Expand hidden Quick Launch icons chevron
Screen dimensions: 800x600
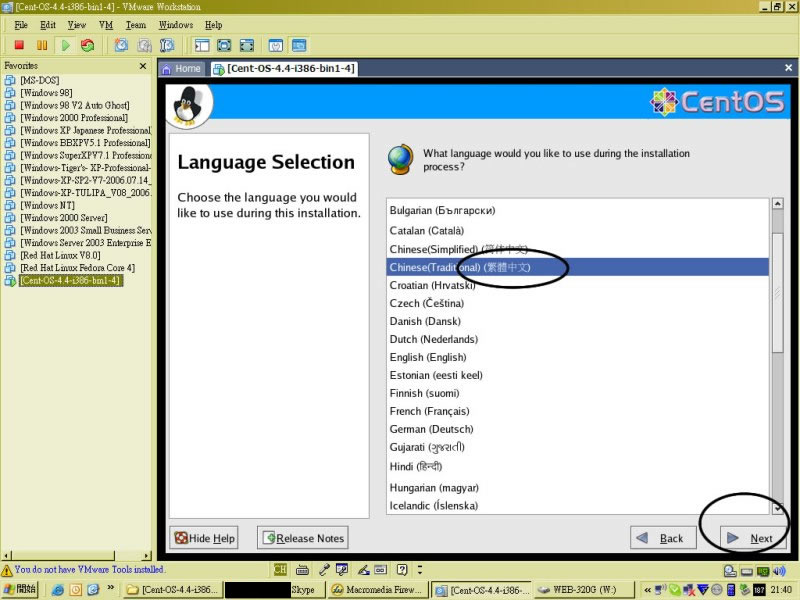point(110,589)
